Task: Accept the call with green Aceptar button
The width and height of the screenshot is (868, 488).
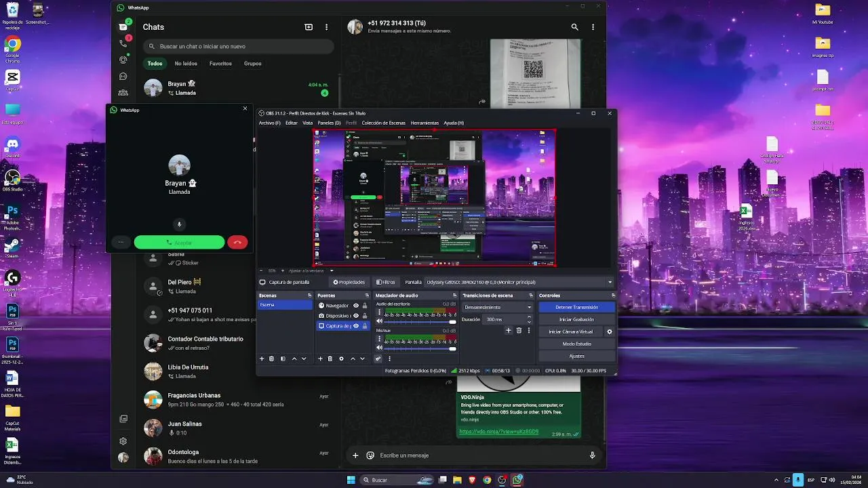Action: (x=179, y=242)
